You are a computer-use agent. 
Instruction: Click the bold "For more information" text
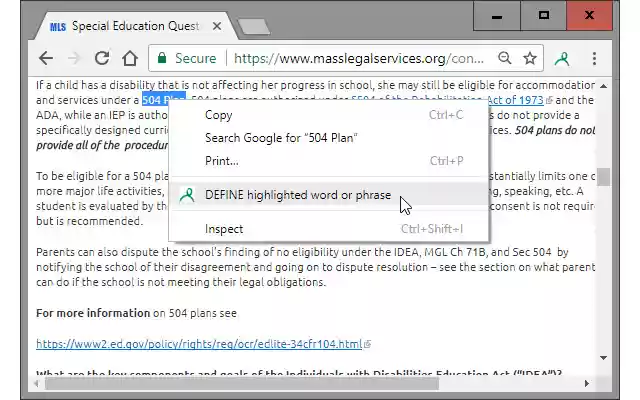tap(93, 313)
